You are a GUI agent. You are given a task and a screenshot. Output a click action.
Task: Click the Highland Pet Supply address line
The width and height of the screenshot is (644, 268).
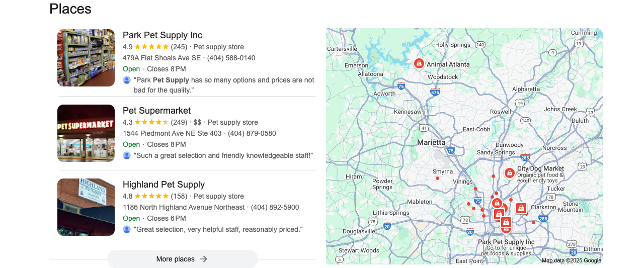(184, 207)
